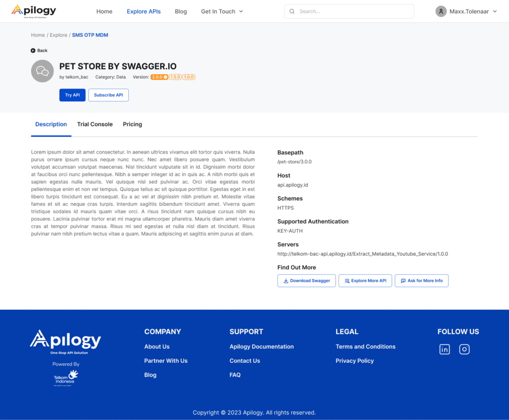Click the Telkom Indonesia logo

(66, 378)
